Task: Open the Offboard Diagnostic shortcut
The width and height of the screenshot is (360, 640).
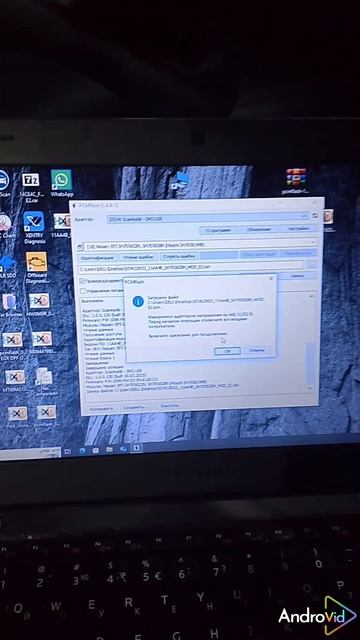Action: click(37, 268)
